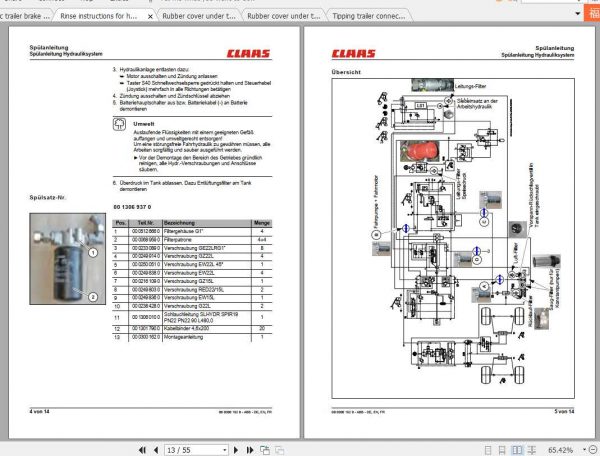Switch to continuous facing view
600x456 pixels.
click(532, 450)
